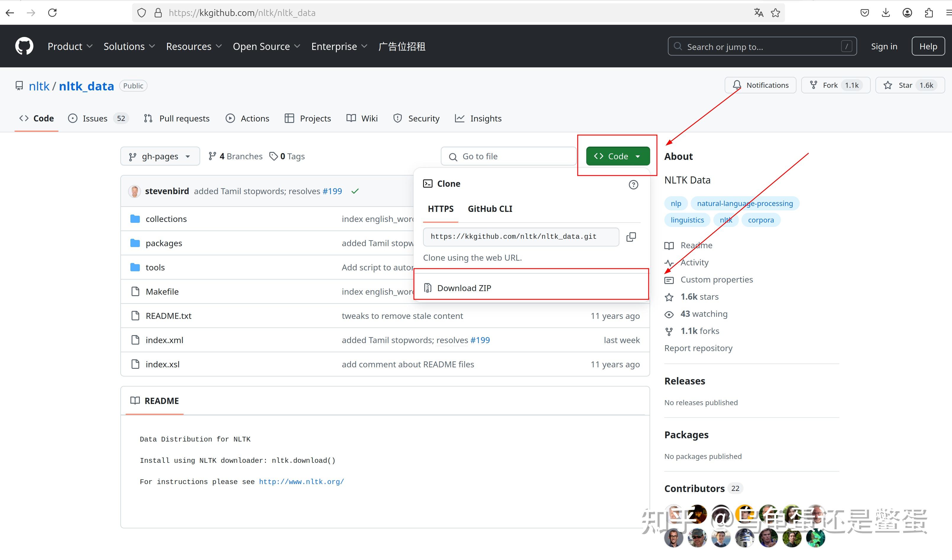Open the packages folder
Viewport: 952px width, 560px height.
point(163,243)
